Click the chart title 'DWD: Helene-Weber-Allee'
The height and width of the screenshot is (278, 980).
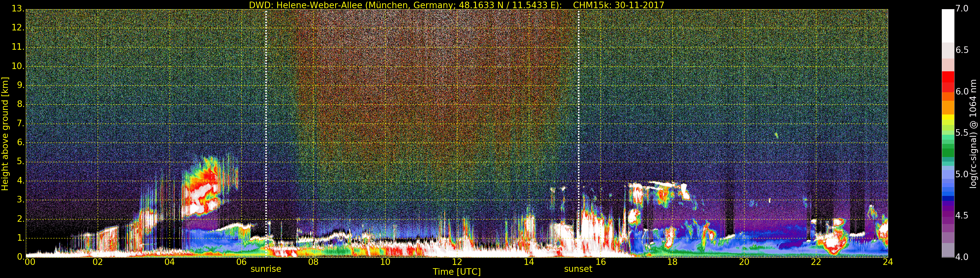click(305, 5)
